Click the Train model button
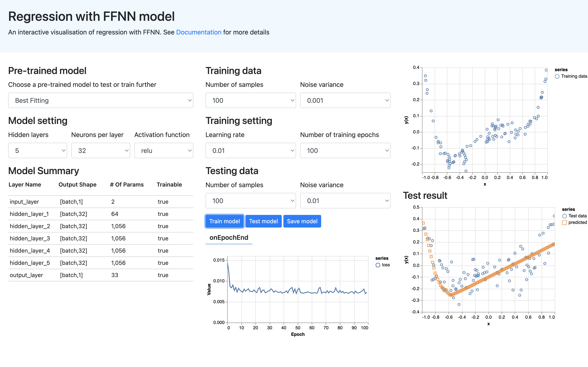 tap(224, 221)
